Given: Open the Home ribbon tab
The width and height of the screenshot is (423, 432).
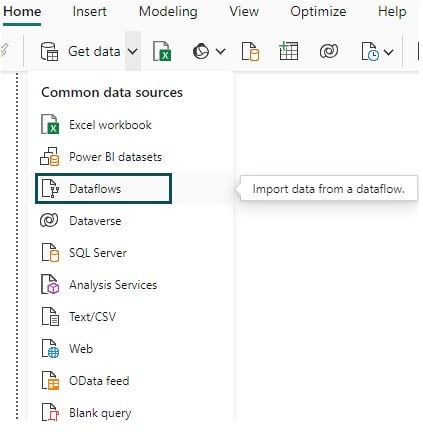Looking at the screenshot, I should click(22, 12).
